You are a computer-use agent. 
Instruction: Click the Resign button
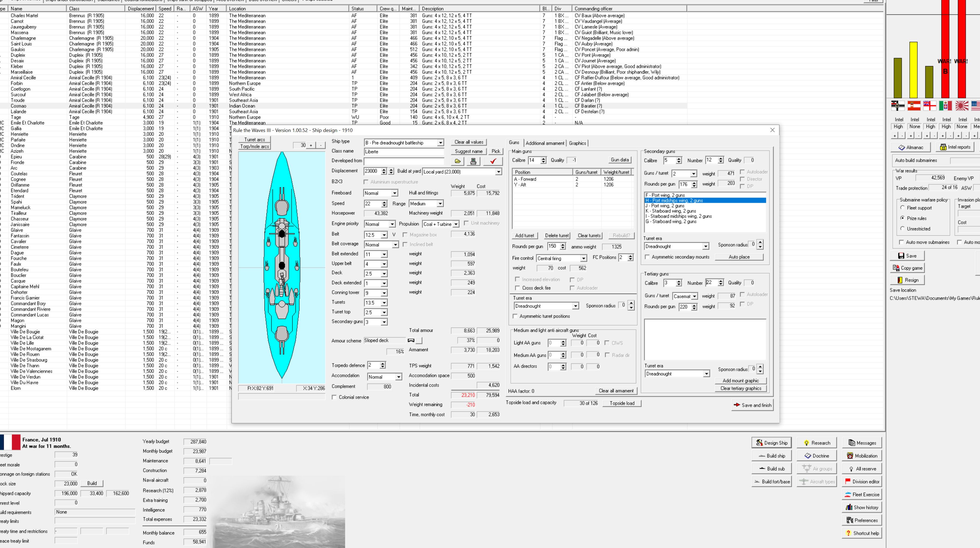[907, 280]
